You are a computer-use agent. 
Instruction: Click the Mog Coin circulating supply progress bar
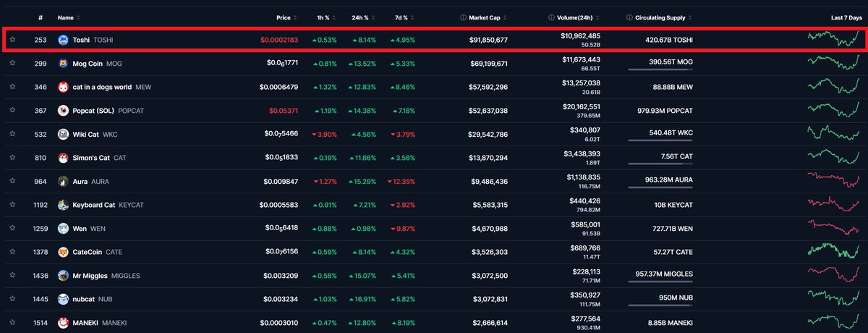click(661, 69)
